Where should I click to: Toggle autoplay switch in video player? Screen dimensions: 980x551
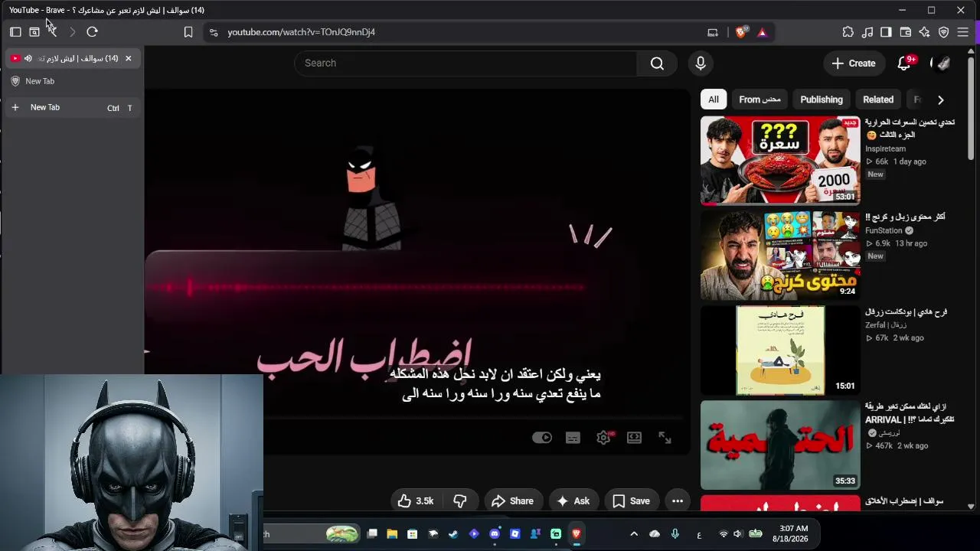click(542, 438)
